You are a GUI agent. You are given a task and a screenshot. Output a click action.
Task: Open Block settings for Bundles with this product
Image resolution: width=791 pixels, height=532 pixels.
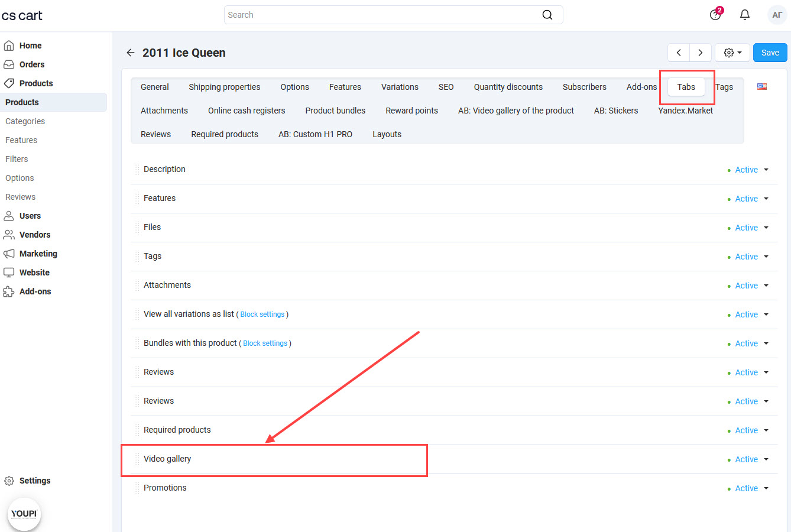click(x=265, y=343)
